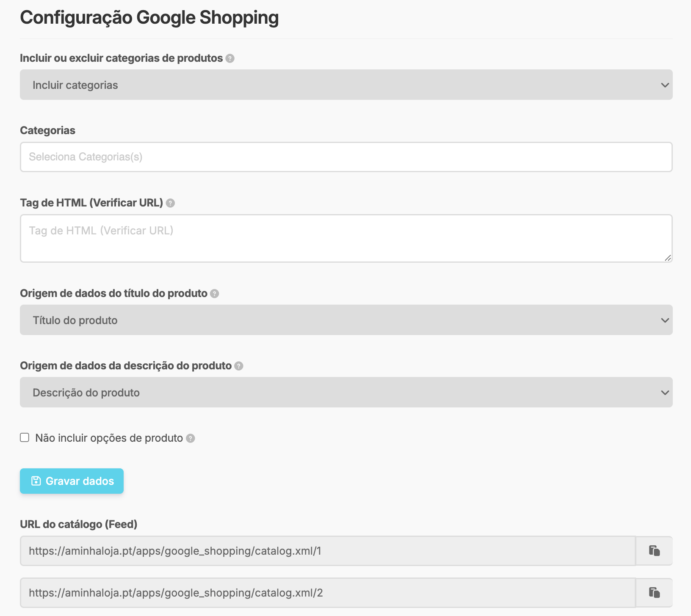The width and height of the screenshot is (691, 616).
Task: Expand chevron on the categories selector
Action: (x=666, y=85)
